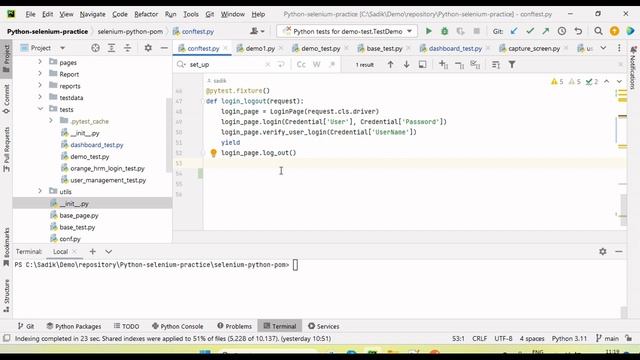Click Python 3.11 interpreter in status bar
Viewport: 640px width, 360px height.
click(x=569, y=338)
